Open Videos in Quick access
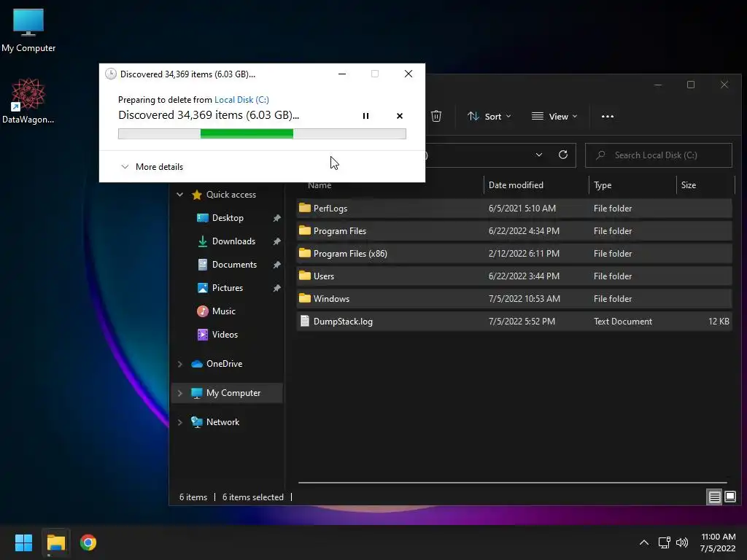747x560 pixels. click(225, 334)
